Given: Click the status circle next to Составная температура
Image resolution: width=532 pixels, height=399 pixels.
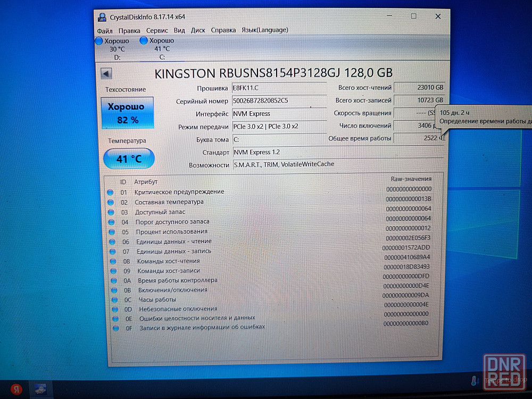Looking at the screenshot, I should (x=111, y=202).
